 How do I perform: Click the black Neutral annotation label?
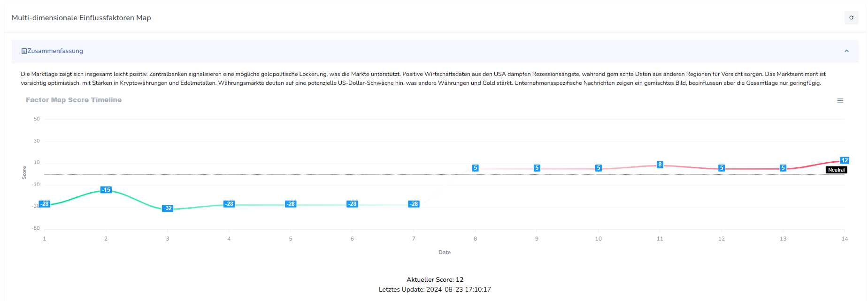[x=836, y=170]
